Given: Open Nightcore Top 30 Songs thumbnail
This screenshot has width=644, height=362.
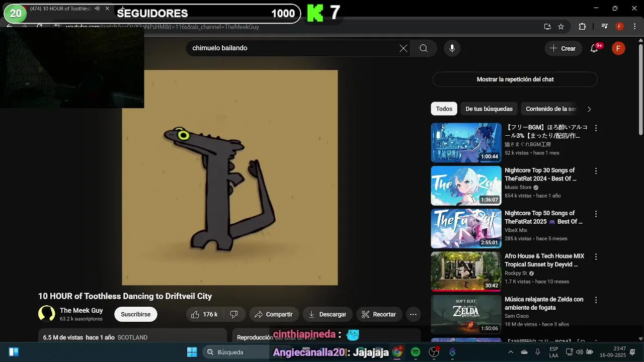Looking at the screenshot, I should 466,186.
